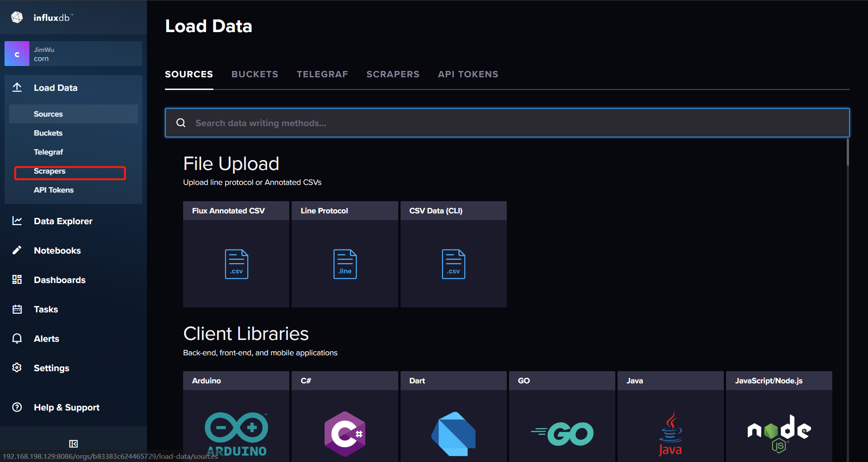Screen dimensions: 868x462
Task: Click the Dart logo
Action: tap(453, 434)
